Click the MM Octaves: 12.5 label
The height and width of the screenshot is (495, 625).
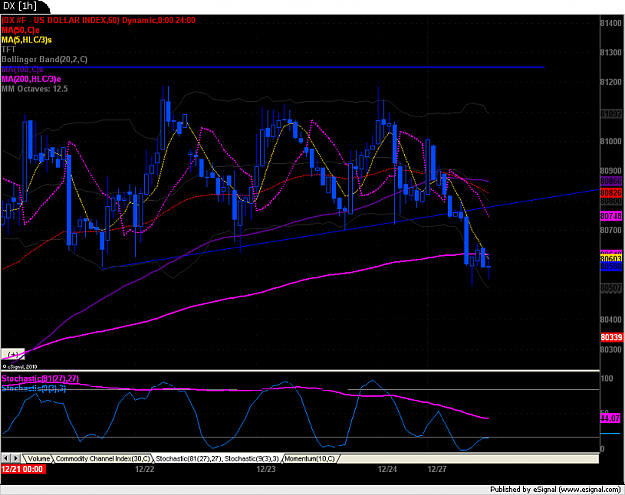point(35,88)
